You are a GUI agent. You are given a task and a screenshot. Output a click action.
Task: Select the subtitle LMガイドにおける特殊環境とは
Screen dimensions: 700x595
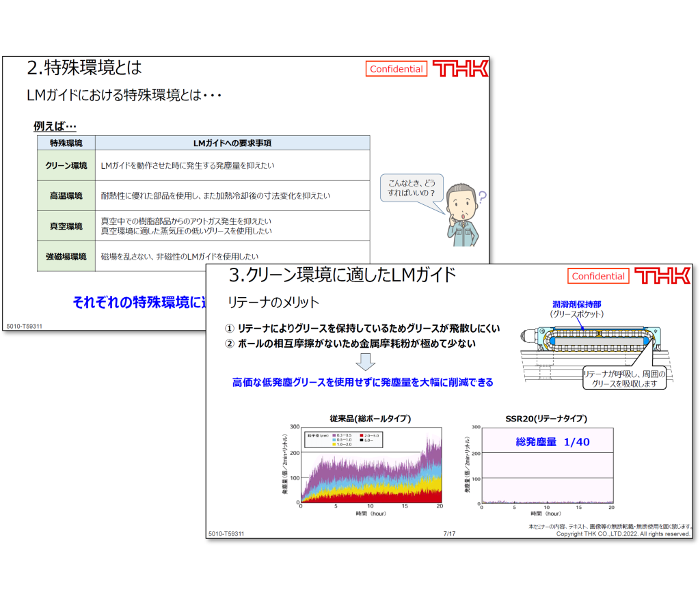(x=124, y=95)
